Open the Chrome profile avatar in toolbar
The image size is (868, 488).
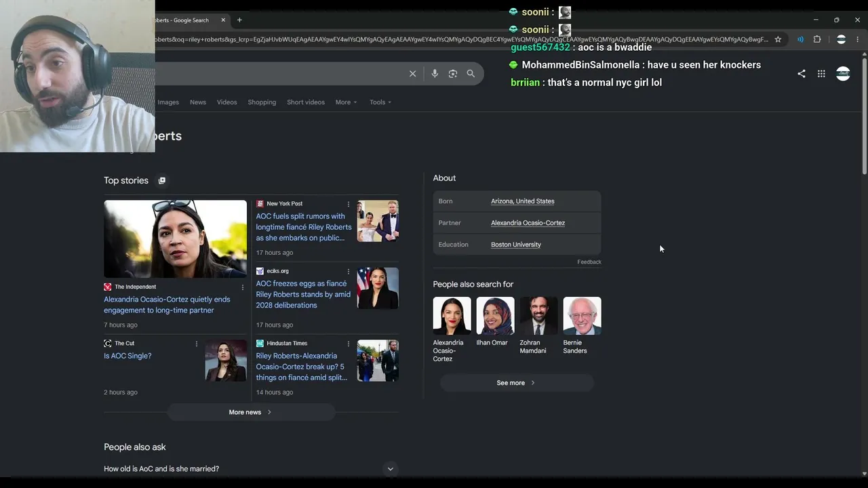coord(841,39)
